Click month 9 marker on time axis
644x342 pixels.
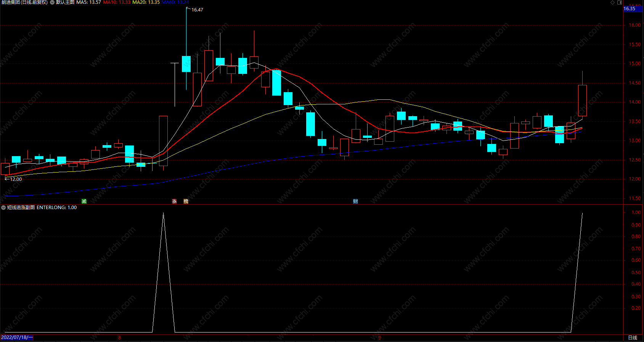tap(380, 337)
